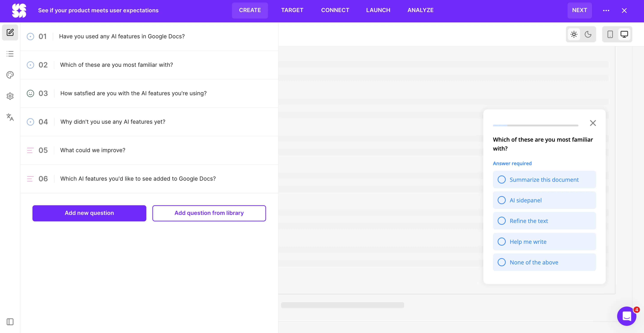Open the design palette sidebar icon
The image size is (644, 333).
(x=10, y=75)
